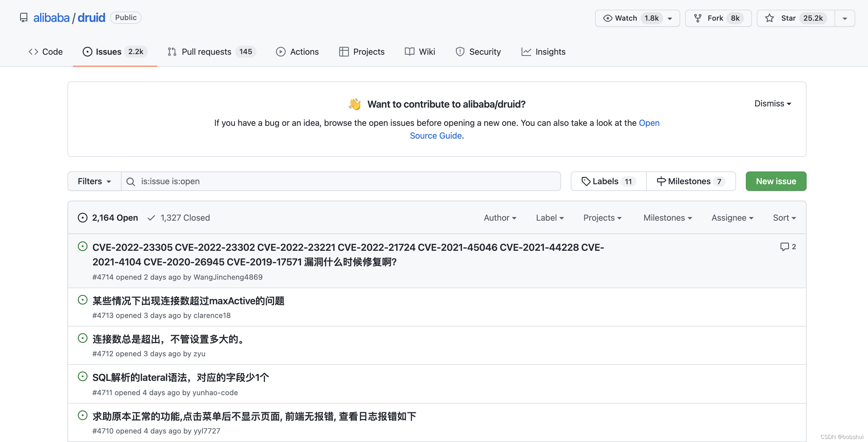Open Milestones via the signpost icon
This screenshot has width=868, height=442.
(661, 181)
